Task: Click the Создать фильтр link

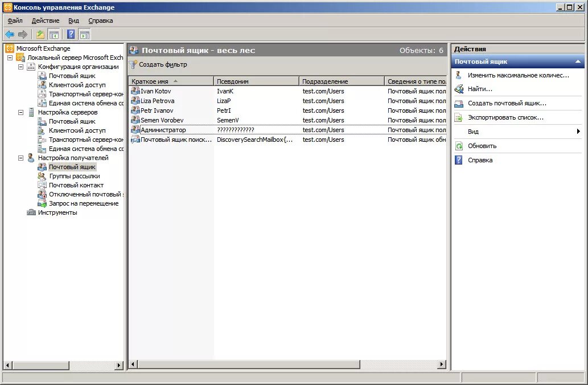Action: [x=163, y=64]
